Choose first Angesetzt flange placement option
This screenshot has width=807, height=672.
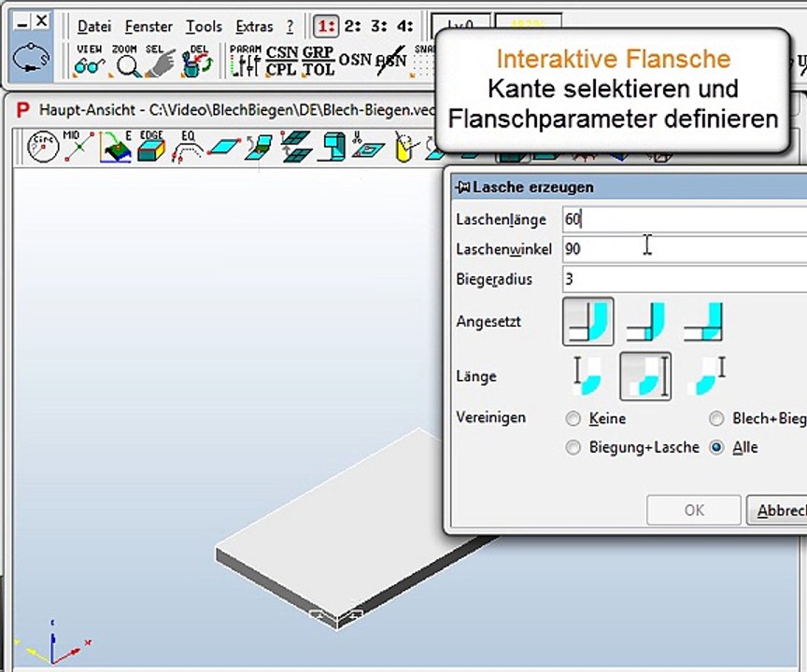point(588,321)
